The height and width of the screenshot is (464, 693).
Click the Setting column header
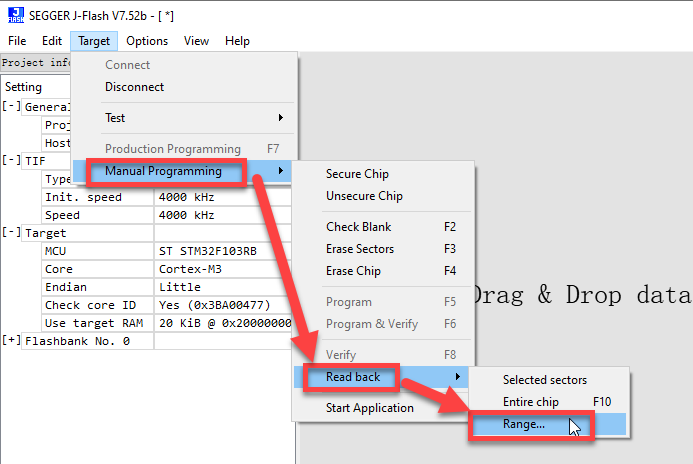[x=23, y=87]
